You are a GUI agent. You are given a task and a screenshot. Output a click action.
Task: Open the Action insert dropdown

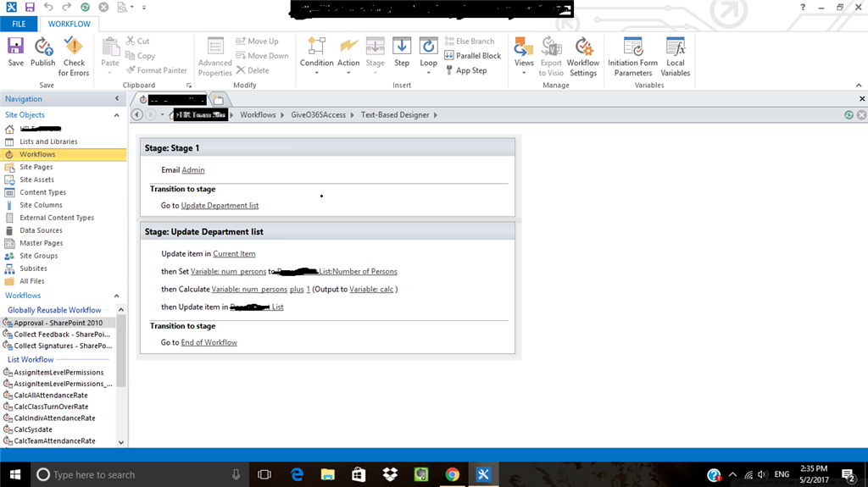click(348, 57)
